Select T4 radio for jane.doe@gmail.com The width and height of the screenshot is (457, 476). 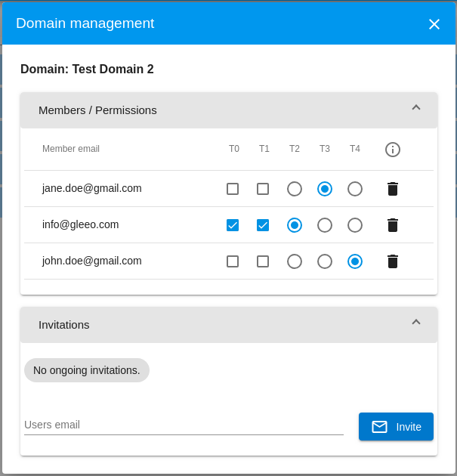pyautogui.click(x=355, y=189)
